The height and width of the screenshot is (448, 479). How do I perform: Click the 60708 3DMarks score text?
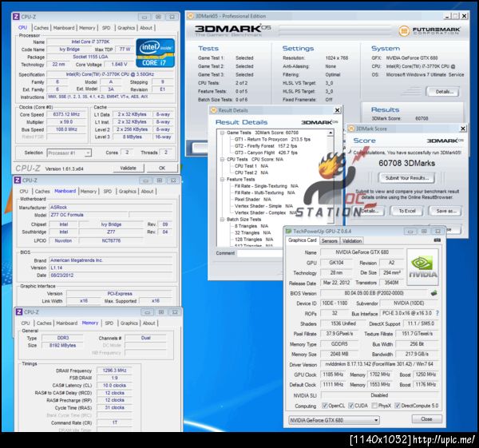(406, 163)
